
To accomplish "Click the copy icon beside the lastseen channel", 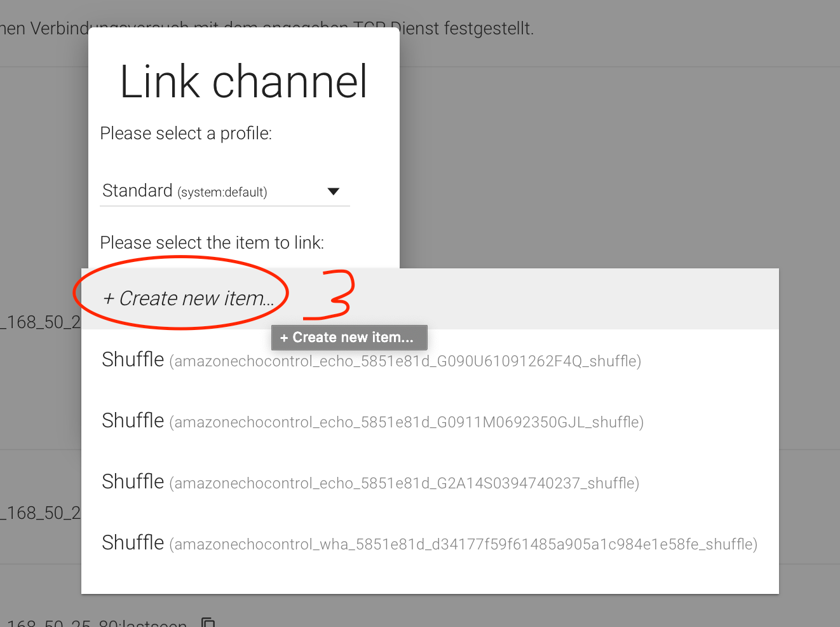I will point(208,623).
